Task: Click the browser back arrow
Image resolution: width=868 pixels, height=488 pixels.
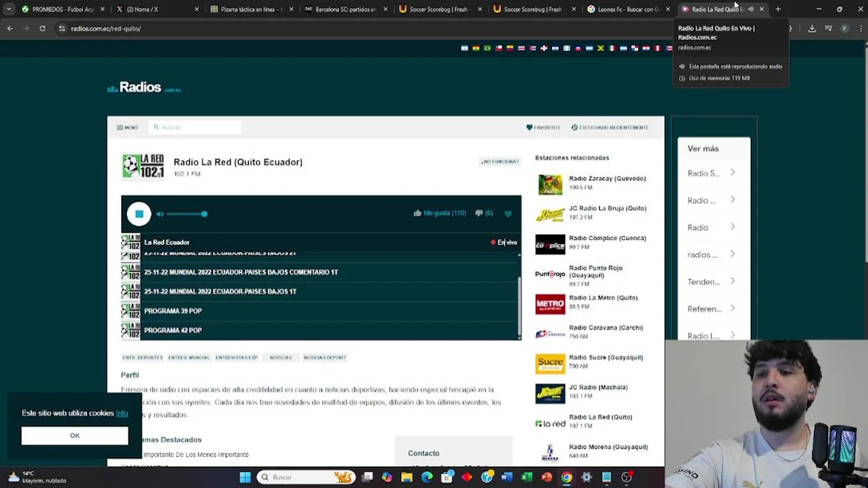Action: coord(9,28)
